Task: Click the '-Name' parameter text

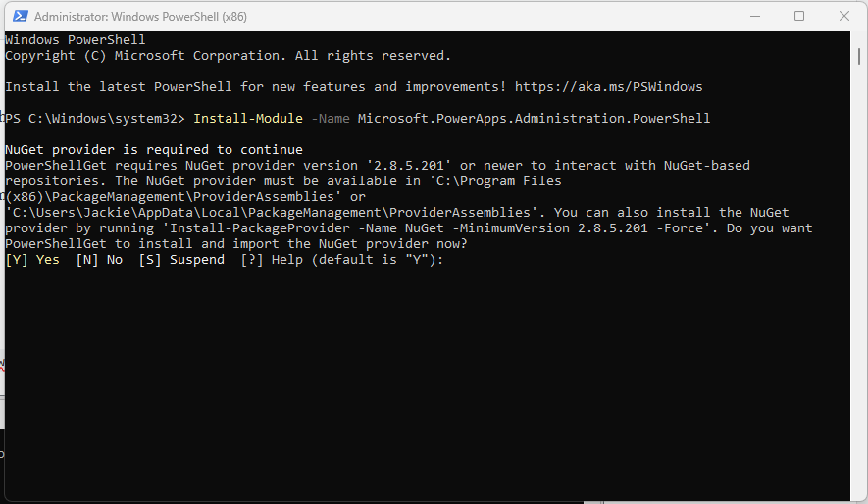Action: tap(331, 119)
